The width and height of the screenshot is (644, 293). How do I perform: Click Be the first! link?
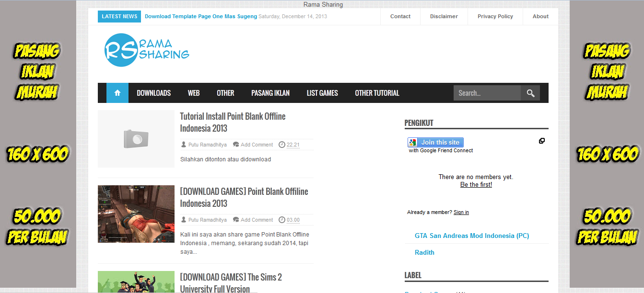coord(476,184)
